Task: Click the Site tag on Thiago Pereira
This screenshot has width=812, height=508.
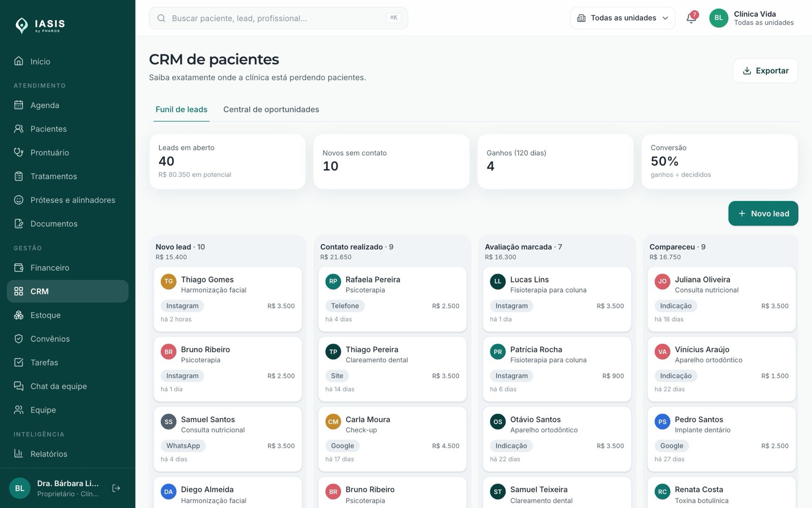Action: [x=337, y=376]
